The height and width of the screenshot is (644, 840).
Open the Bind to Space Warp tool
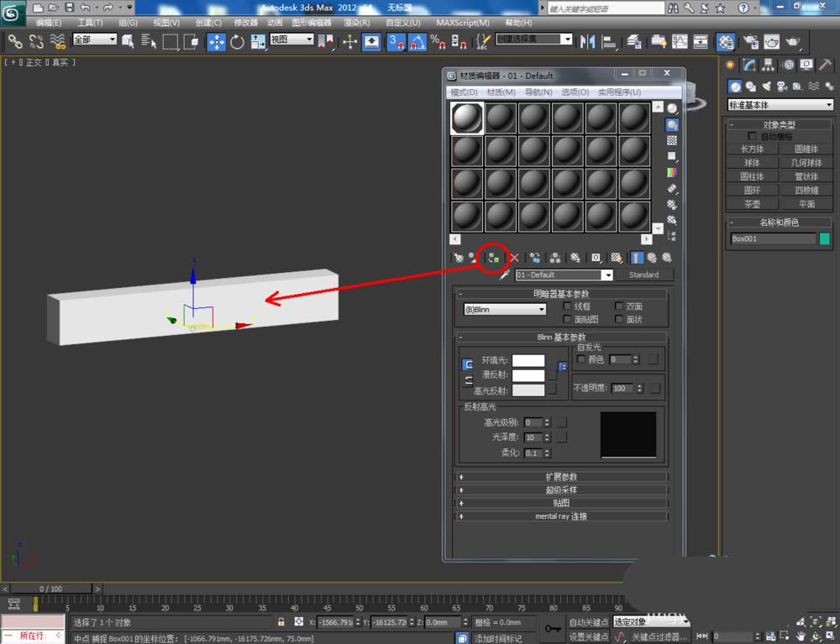(58, 42)
